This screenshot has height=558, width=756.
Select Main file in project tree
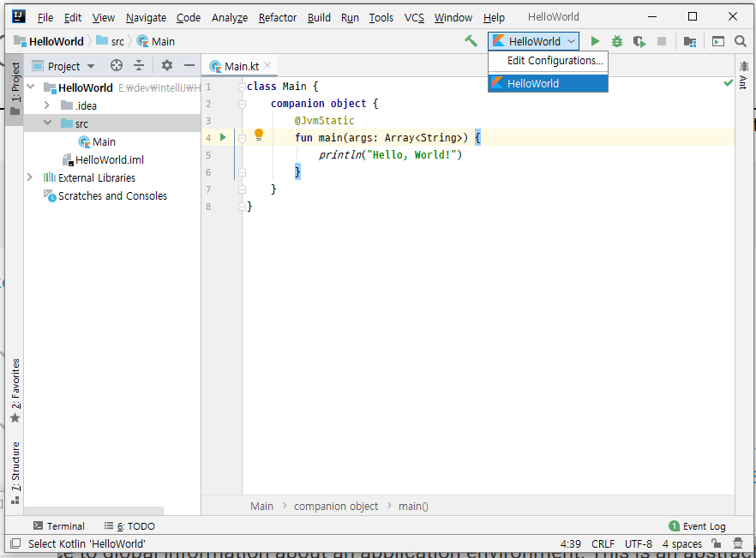[x=96, y=141]
